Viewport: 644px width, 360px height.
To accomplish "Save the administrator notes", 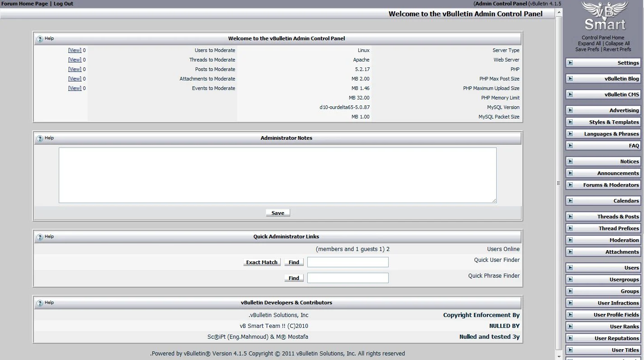I will click(x=277, y=213).
